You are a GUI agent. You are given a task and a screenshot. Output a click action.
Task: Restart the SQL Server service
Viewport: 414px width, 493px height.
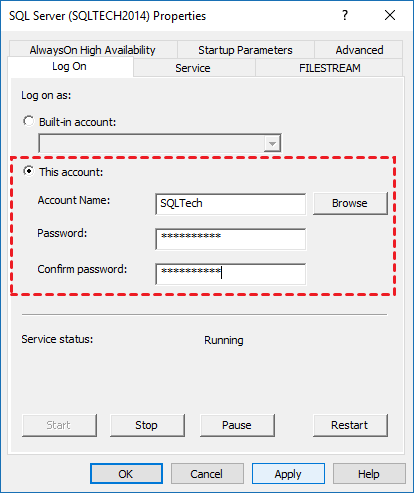point(350,425)
